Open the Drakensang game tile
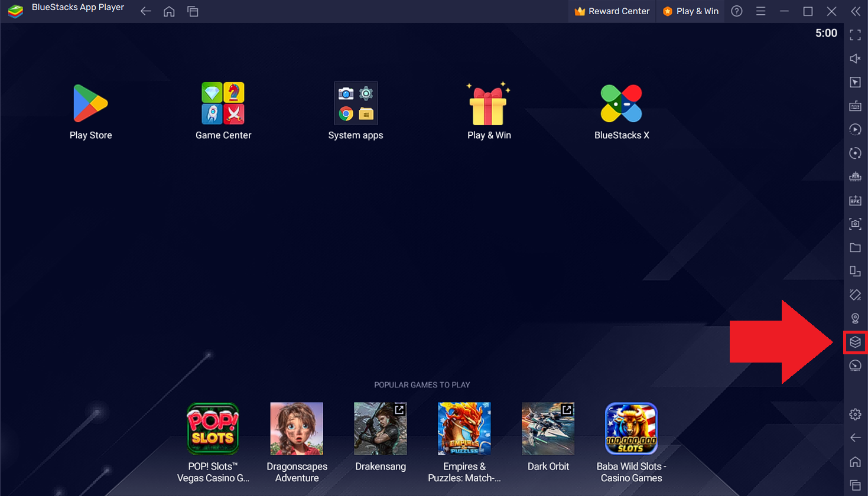This screenshot has height=496, width=868. (381, 429)
